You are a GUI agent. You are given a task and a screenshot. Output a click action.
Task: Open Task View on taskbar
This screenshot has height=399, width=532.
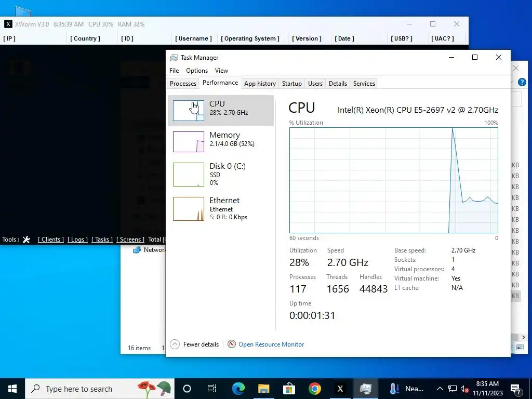[212, 389]
